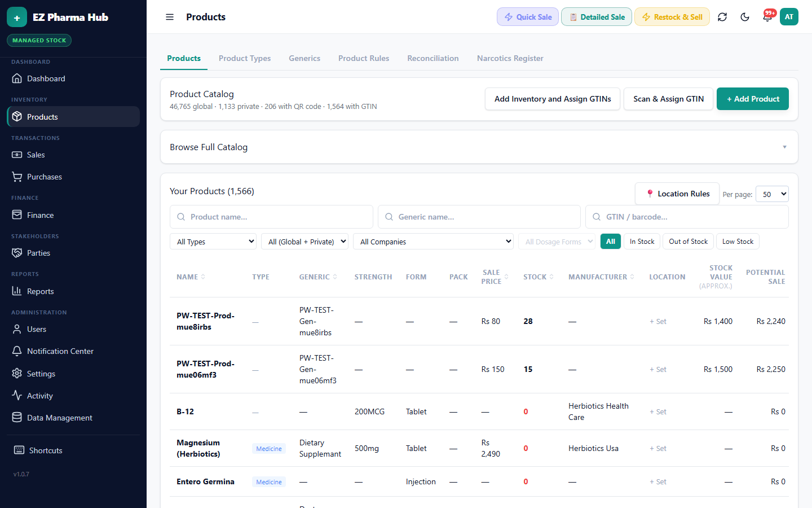Open Reports in the sidebar

[x=73, y=291]
